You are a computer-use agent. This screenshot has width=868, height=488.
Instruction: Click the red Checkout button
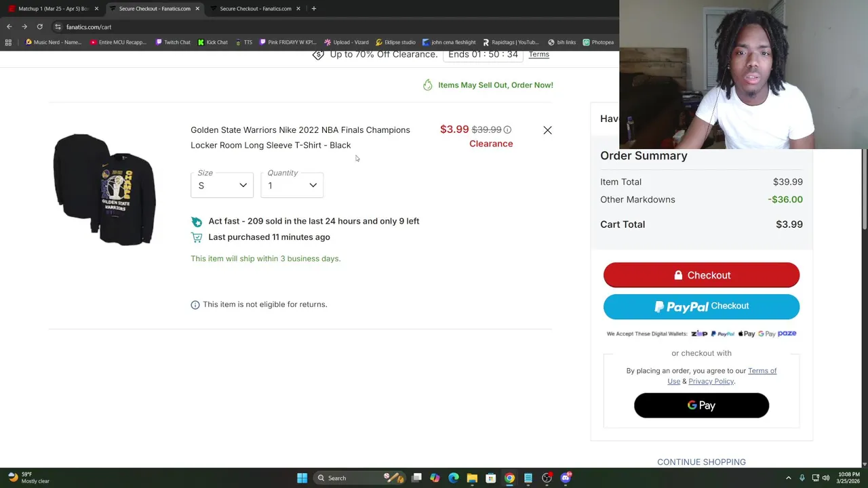pyautogui.click(x=701, y=275)
